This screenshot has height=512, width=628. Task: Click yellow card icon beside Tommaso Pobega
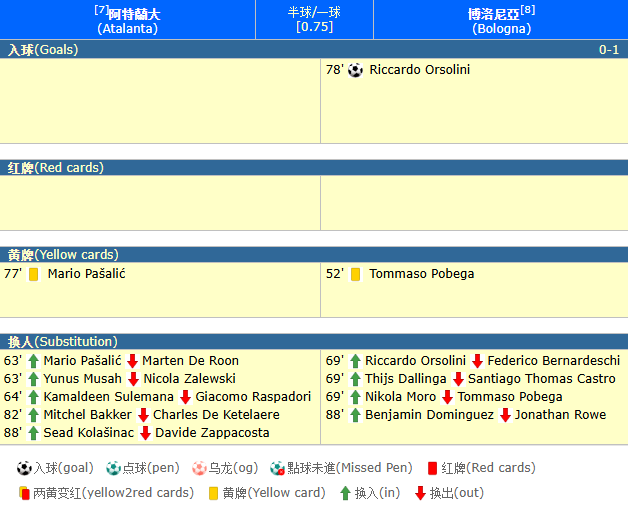[x=355, y=274]
